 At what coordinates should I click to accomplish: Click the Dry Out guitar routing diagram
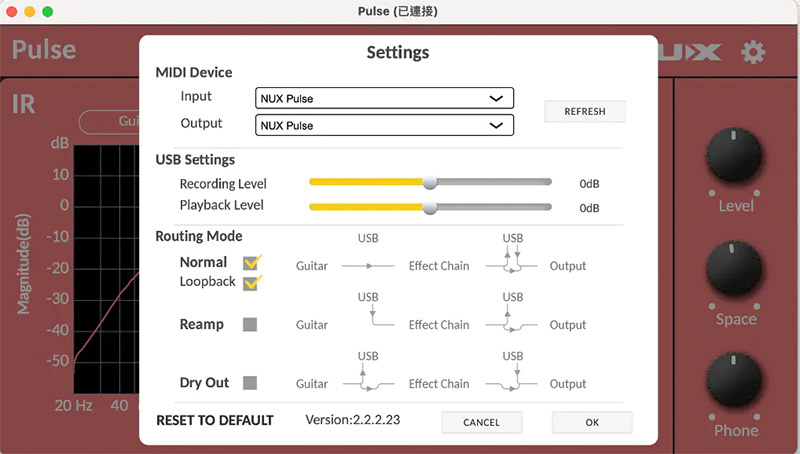pyautogui.click(x=369, y=380)
